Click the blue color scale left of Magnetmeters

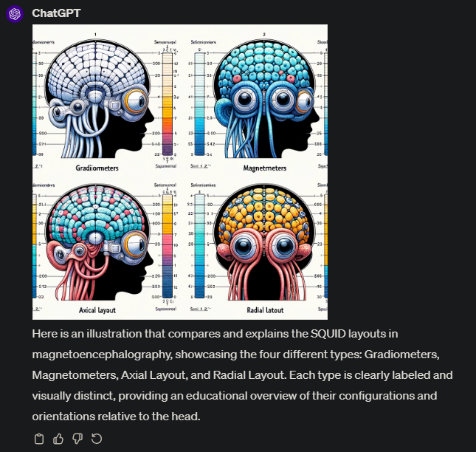tap(199, 104)
